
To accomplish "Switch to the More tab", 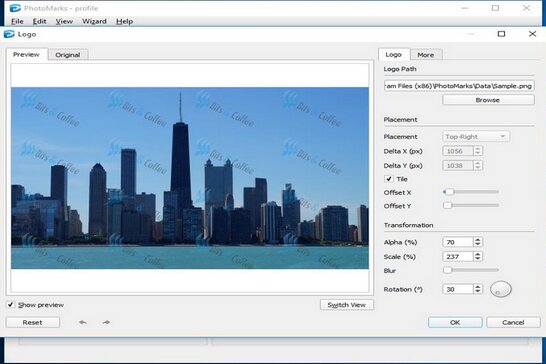I will [x=426, y=55].
